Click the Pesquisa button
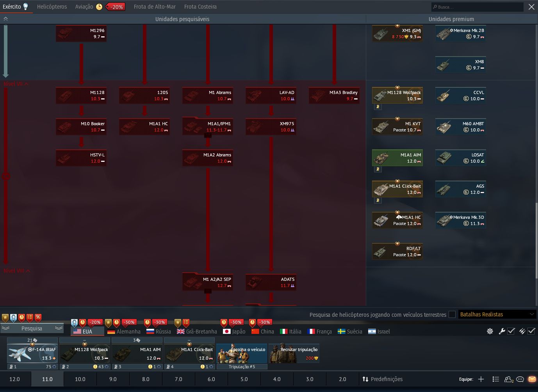Screen dimensions: 538x392 tap(32, 328)
